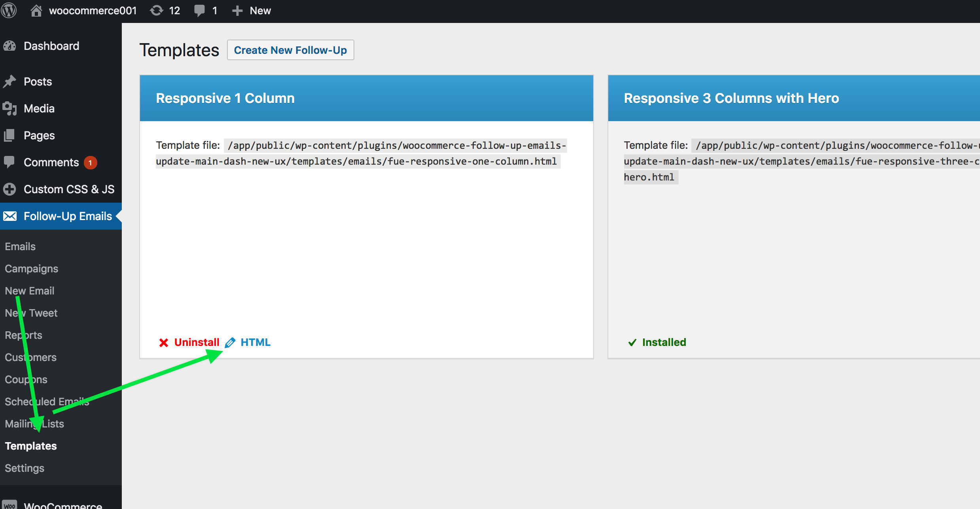Click the plus icon next to New
Screen dimensions: 980x509
pos(237,11)
